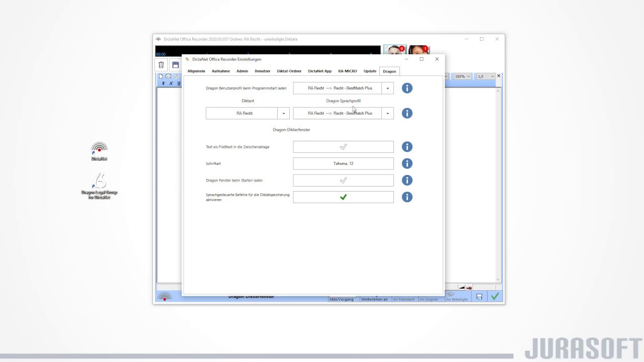Toggle Dragon Fenster beim Starten laden
The width and height of the screenshot is (644, 362).
pyautogui.click(x=343, y=180)
